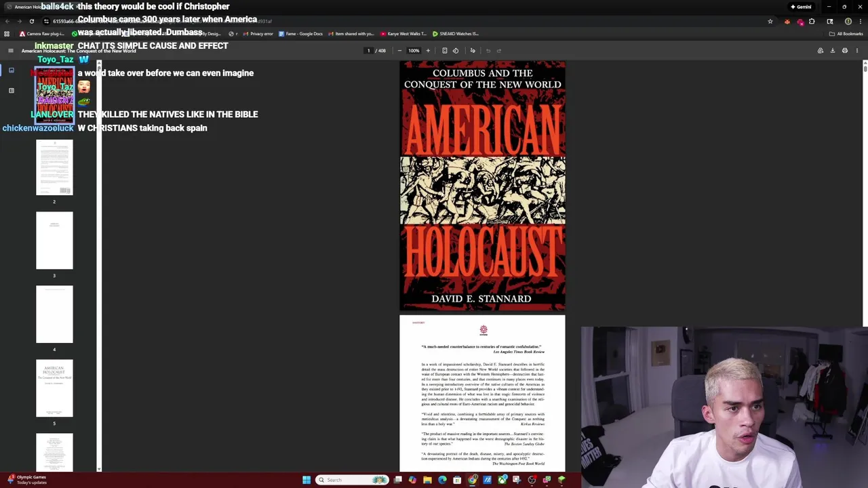Select page 4 thumbnail in sidebar
868x488 pixels.
pos(54,314)
